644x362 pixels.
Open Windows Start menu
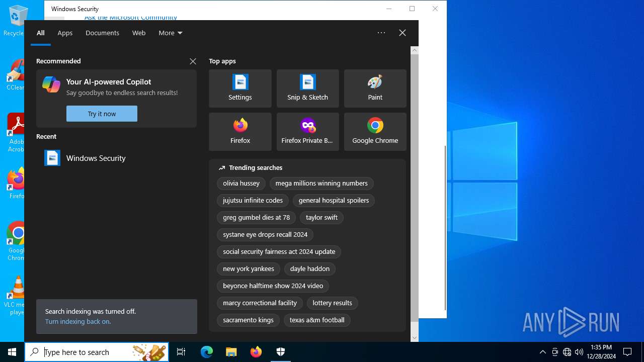pos(12,352)
